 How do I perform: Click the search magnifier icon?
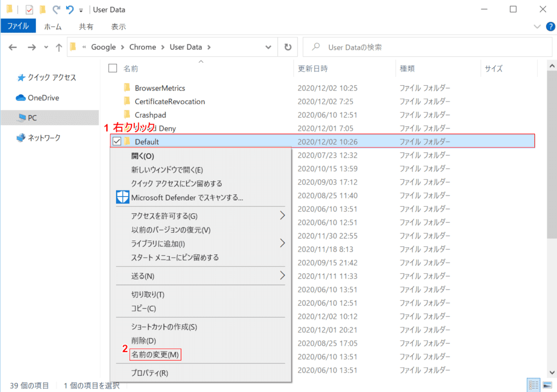[316, 47]
